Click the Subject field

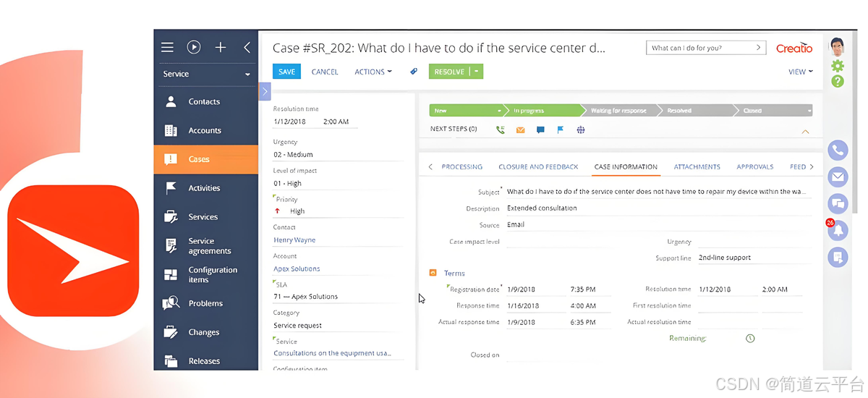coord(658,192)
